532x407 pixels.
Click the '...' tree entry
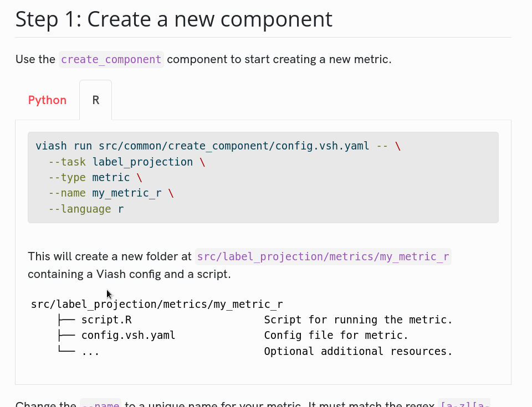(90, 352)
